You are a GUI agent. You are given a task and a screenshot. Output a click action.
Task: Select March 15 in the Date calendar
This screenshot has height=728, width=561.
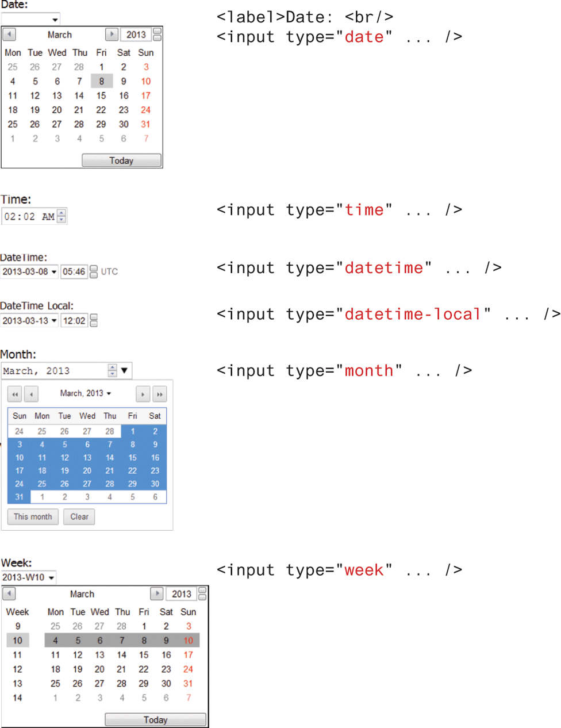coord(101,95)
